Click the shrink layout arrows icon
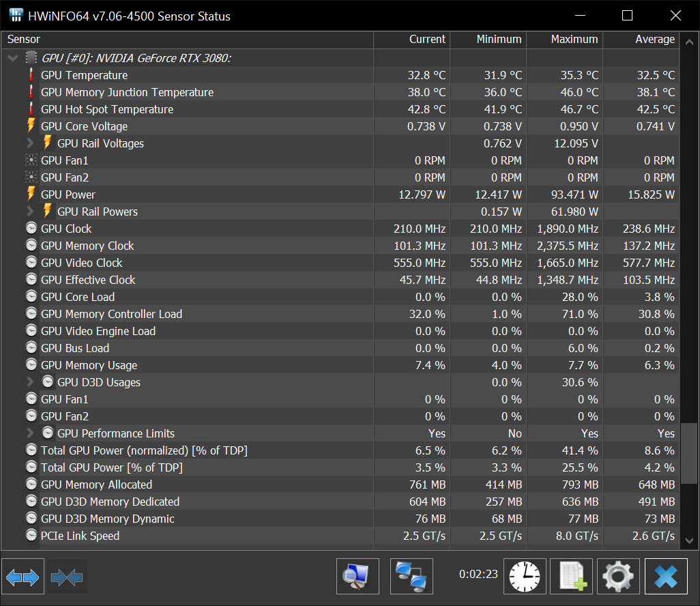700x606 pixels. 67,577
